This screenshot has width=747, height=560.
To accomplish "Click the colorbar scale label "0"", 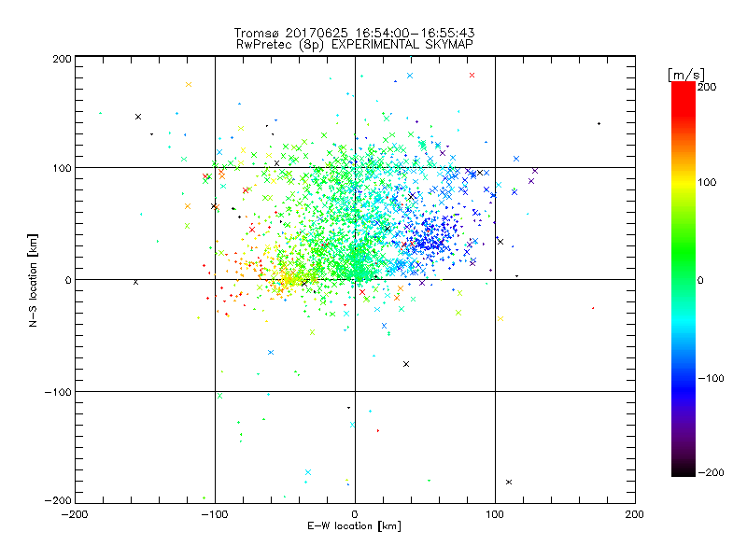I will click(700, 280).
